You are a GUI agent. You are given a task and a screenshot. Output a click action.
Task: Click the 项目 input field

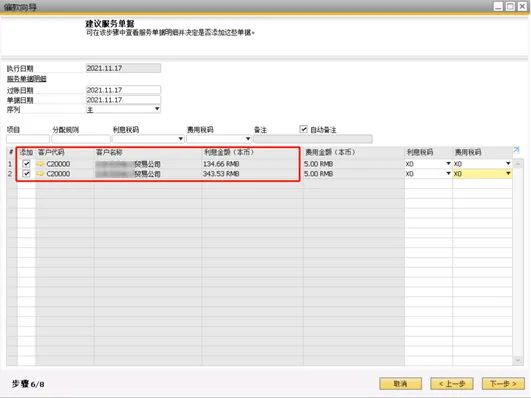[x=28, y=139]
